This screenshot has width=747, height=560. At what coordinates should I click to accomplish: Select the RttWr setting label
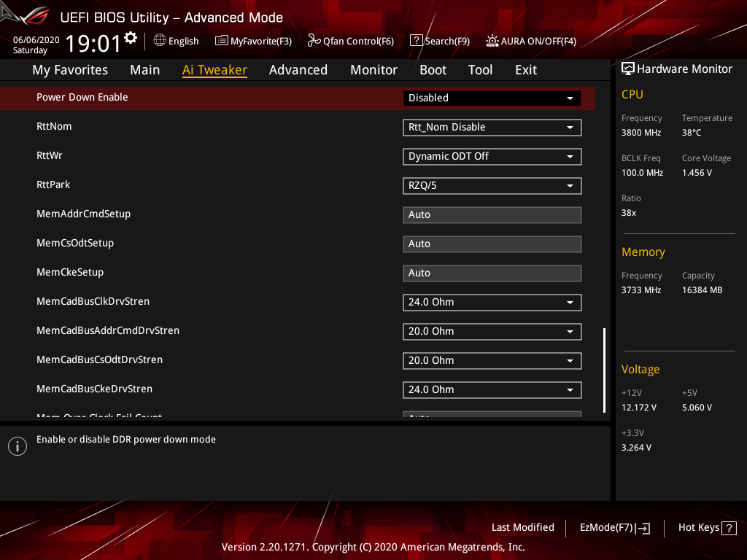49,155
